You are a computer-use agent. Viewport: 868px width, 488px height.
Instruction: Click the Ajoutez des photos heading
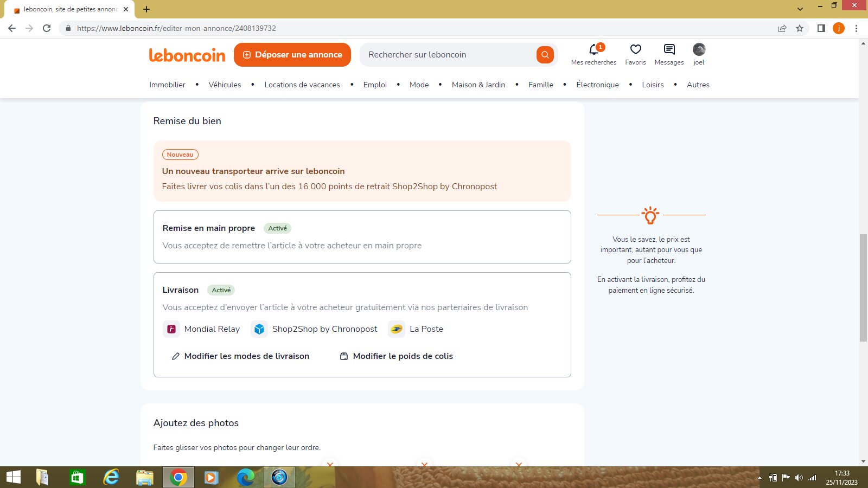coord(196,423)
